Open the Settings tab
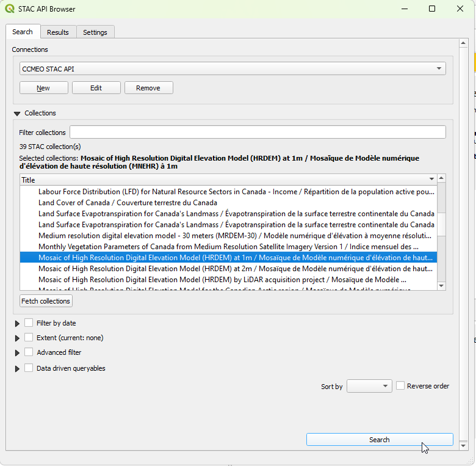The image size is (476, 466). [x=95, y=32]
